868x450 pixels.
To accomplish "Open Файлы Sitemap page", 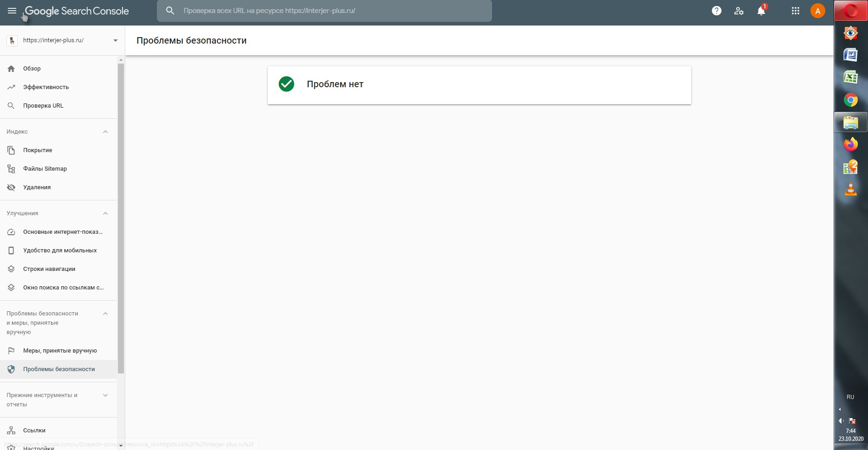I will coord(58,168).
